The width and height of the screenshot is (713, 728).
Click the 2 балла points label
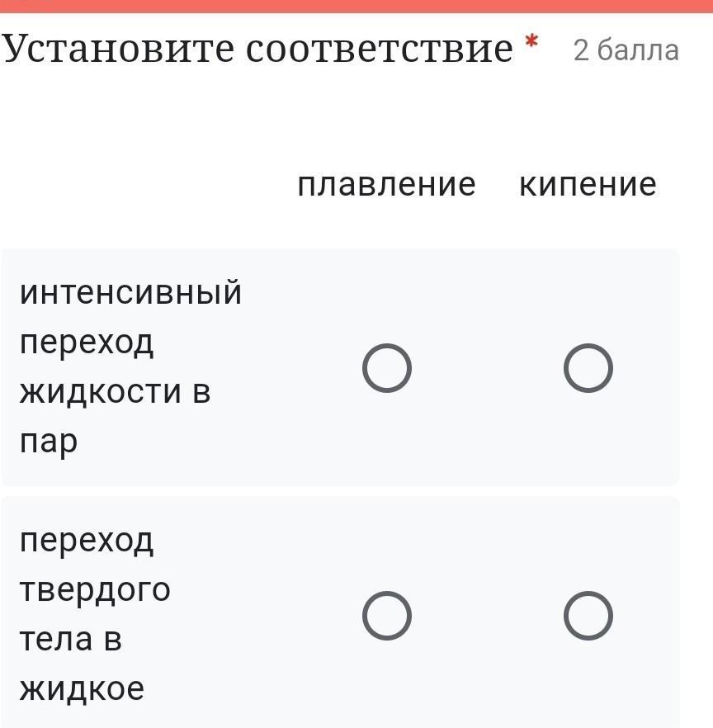(x=626, y=50)
